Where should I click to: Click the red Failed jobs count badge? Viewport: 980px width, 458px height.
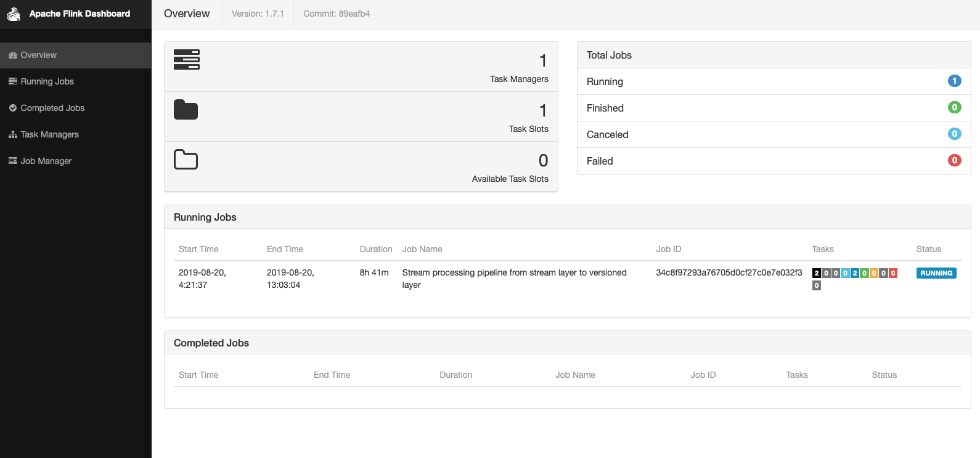954,160
